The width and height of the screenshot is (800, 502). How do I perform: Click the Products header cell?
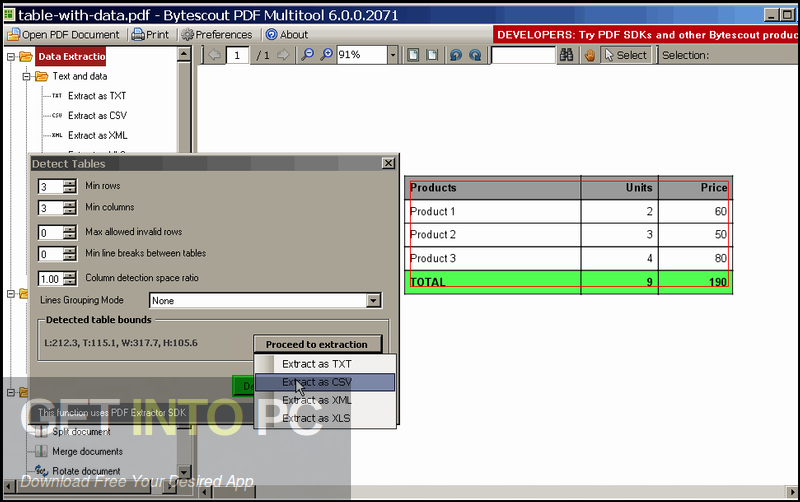(493, 188)
